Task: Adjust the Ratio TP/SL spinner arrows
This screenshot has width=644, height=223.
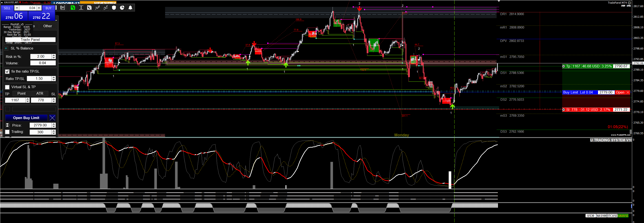Action: [54, 79]
